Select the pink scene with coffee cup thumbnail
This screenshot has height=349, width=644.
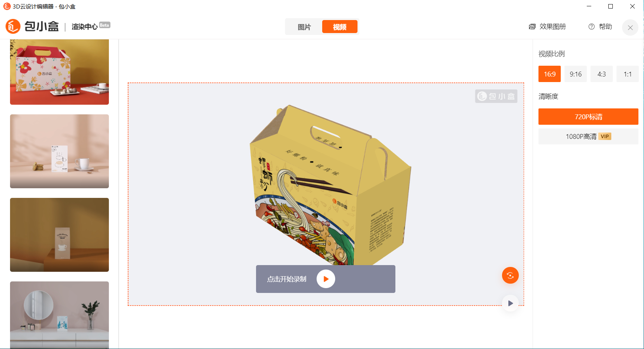pyautogui.click(x=59, y=151)
